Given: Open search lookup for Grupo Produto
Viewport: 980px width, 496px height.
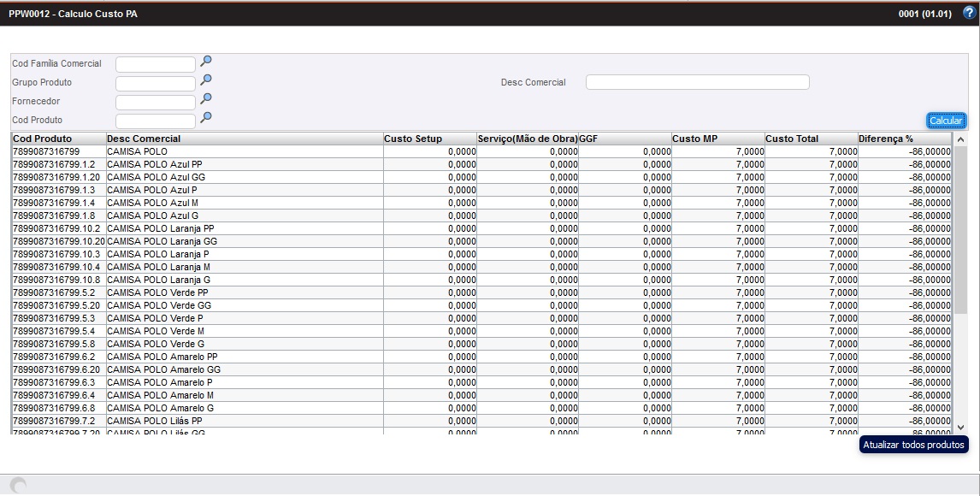Looking at the screenshot, I should pos(206,80).
